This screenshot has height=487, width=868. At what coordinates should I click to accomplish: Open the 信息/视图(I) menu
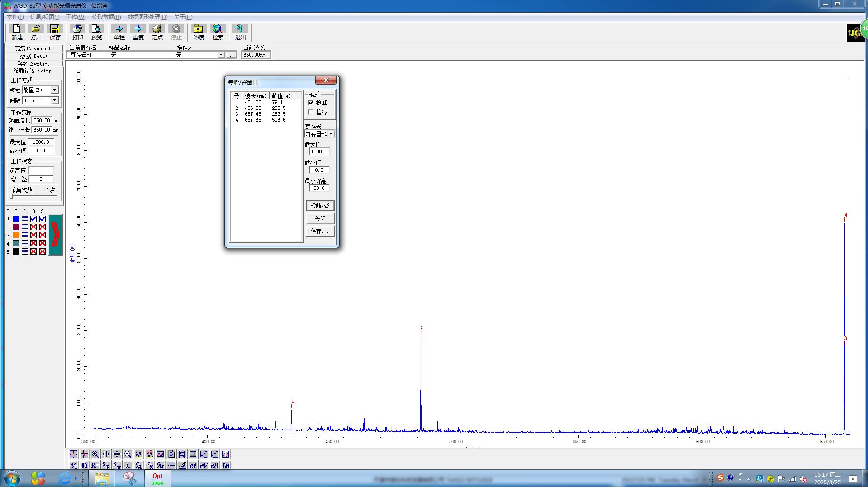(x=44, y=17)
